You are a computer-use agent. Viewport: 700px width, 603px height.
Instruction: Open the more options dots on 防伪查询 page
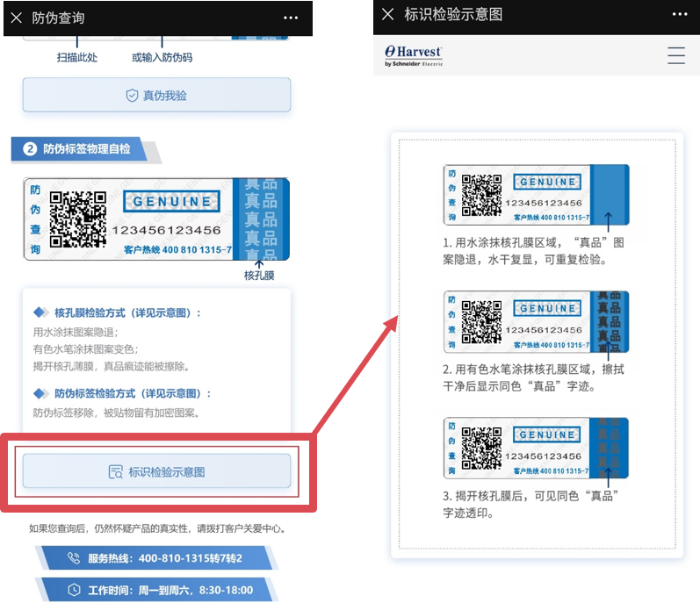tap(291, 18)
